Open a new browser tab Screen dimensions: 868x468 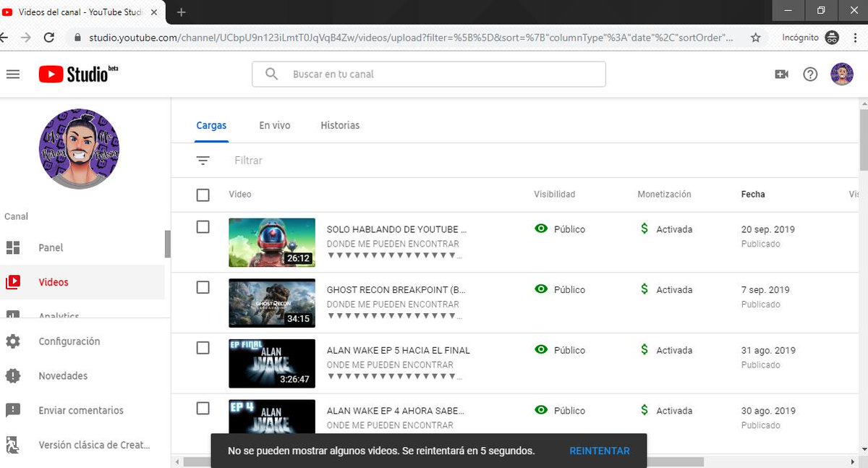[182, 12]
